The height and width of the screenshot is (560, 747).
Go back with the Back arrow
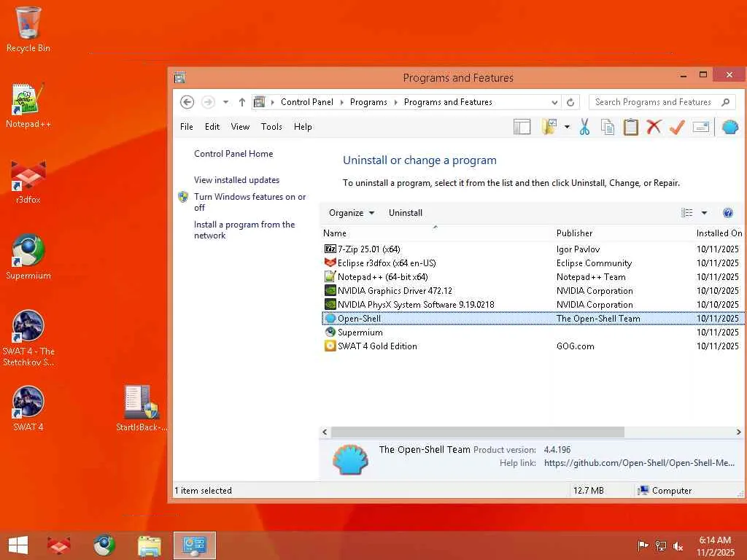point(187,102)
